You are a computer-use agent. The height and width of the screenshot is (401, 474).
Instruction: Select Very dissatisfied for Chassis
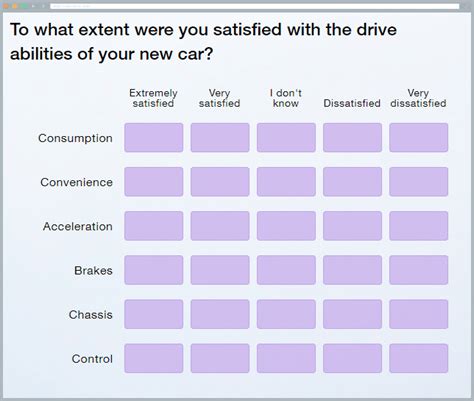419,314
